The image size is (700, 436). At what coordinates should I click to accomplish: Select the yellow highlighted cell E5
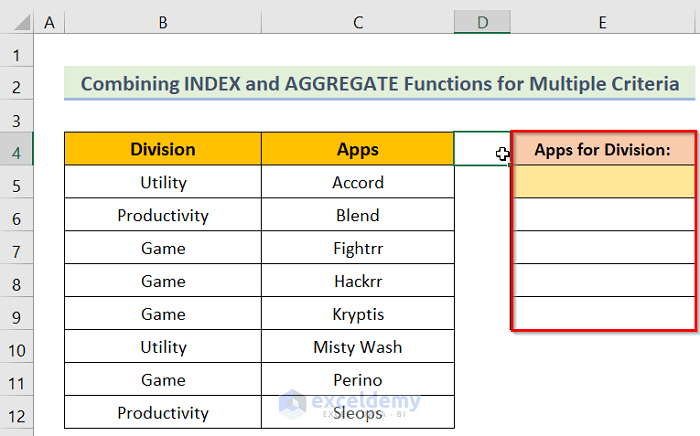[604, 182]
